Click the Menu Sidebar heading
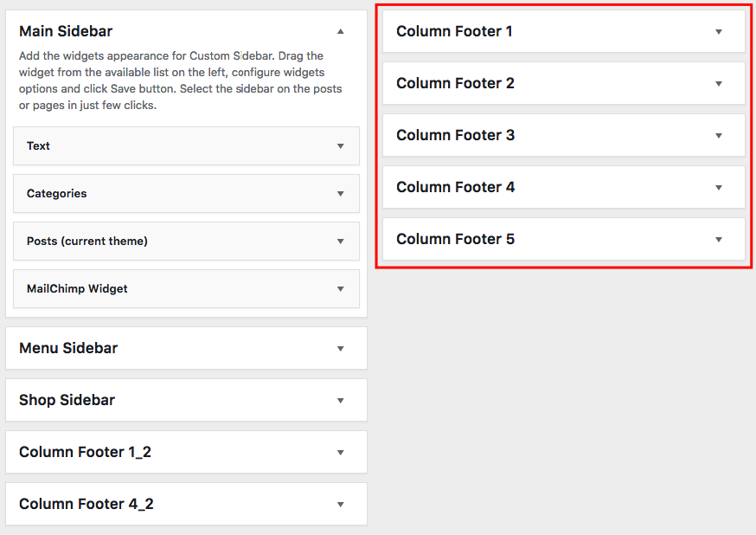This screenshot has height=535, width=756. 68,348
